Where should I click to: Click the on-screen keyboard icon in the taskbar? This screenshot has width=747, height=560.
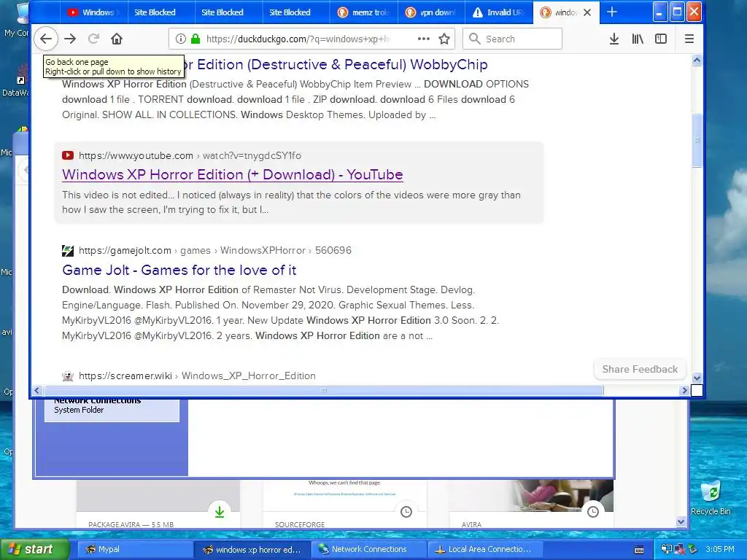coord(639,550)
